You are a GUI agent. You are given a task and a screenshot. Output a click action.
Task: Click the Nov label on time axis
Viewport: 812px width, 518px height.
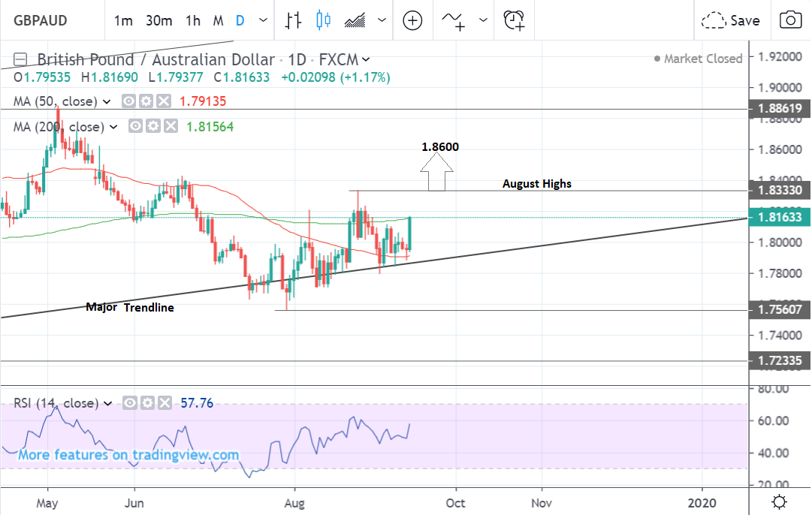coord(542,503)
